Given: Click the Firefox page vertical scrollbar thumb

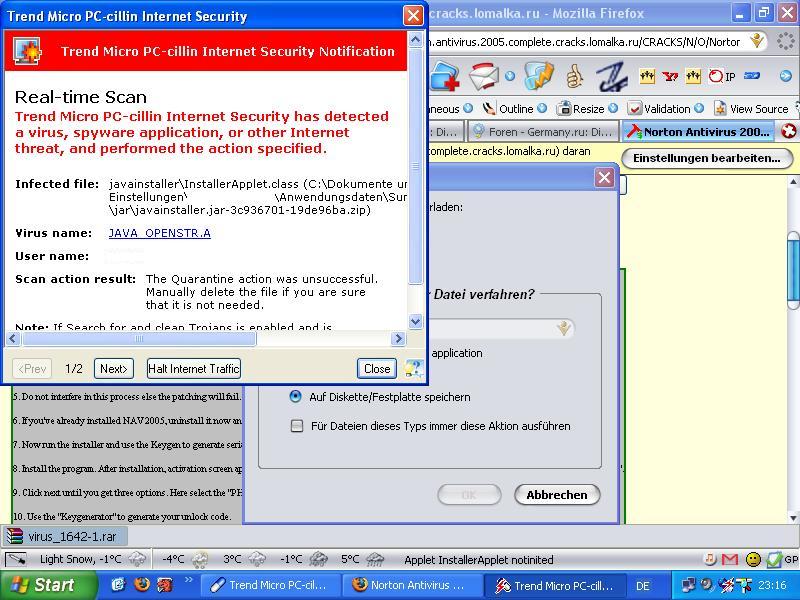Looking at the screenshot, I should (x=793, y=269).
